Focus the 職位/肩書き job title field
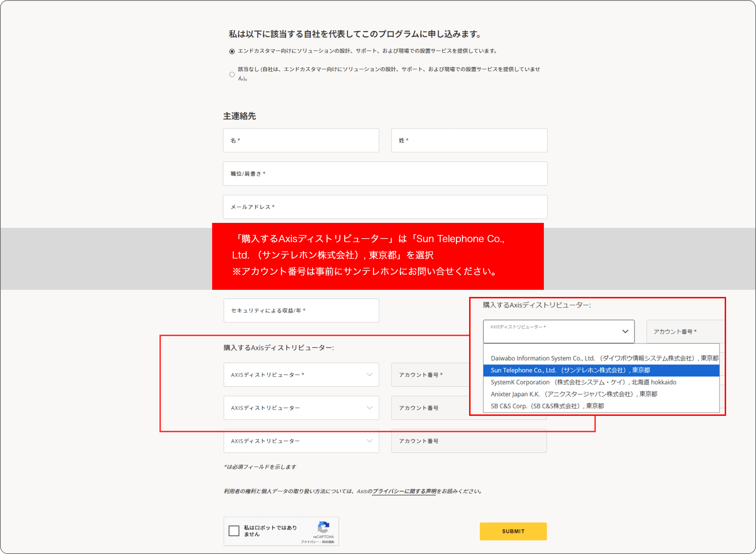Screen dimensions: 756x554 385,174
